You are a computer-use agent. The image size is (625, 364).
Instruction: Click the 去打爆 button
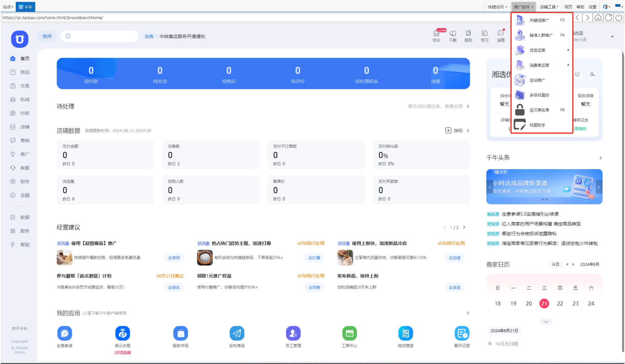click(x=314, y=258)
